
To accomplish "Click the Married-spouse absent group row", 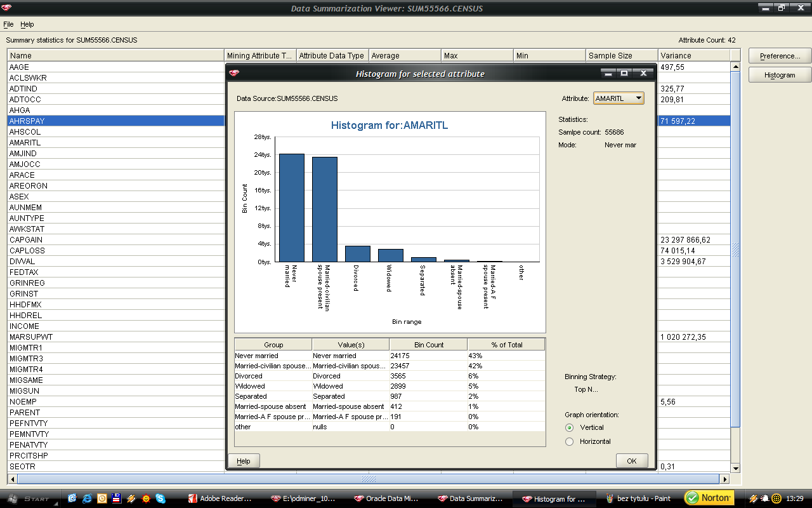I will click(390, 406).
